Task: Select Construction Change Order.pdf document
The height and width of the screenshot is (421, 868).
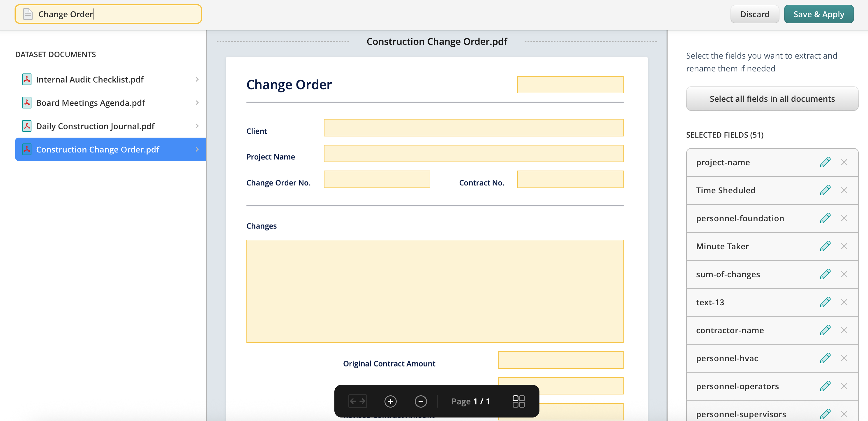Action: [97, 150]
